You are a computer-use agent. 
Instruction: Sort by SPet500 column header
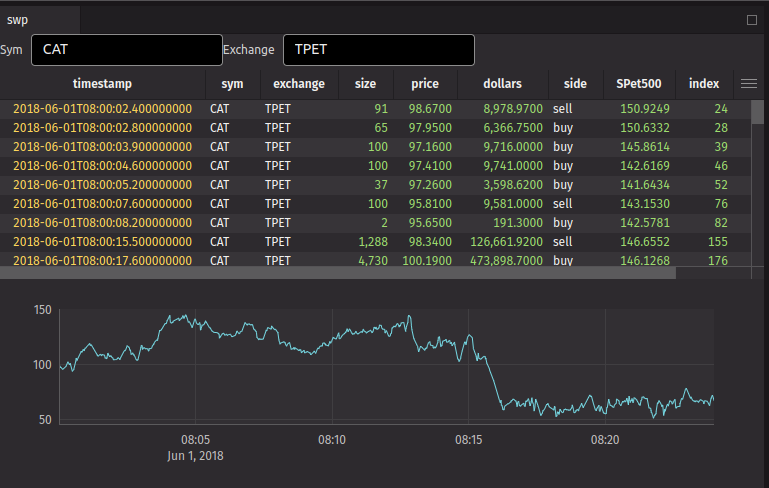(x=638, y=84)
